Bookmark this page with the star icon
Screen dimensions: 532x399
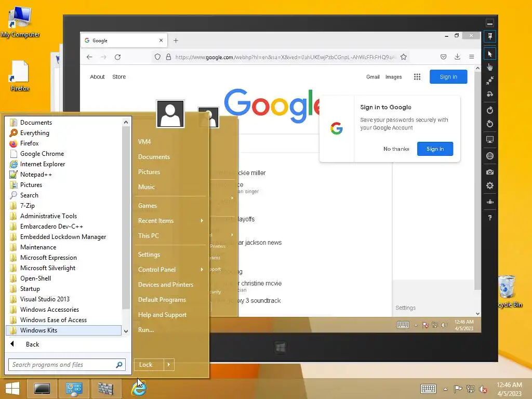point(403,57)
